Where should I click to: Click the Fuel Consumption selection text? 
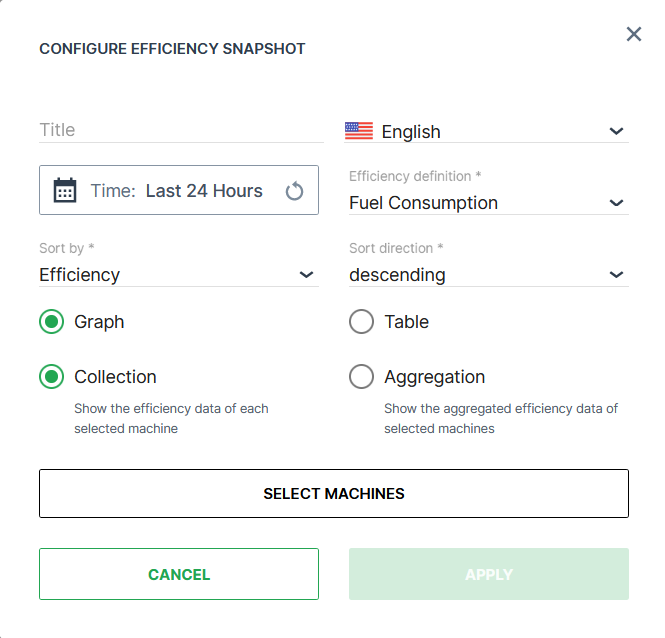point(423,203)
